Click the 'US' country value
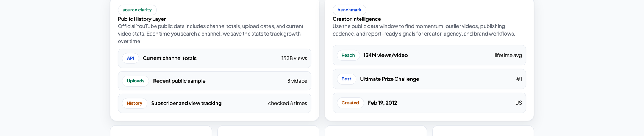Screen dimensions: 644x136 (519, 103)
